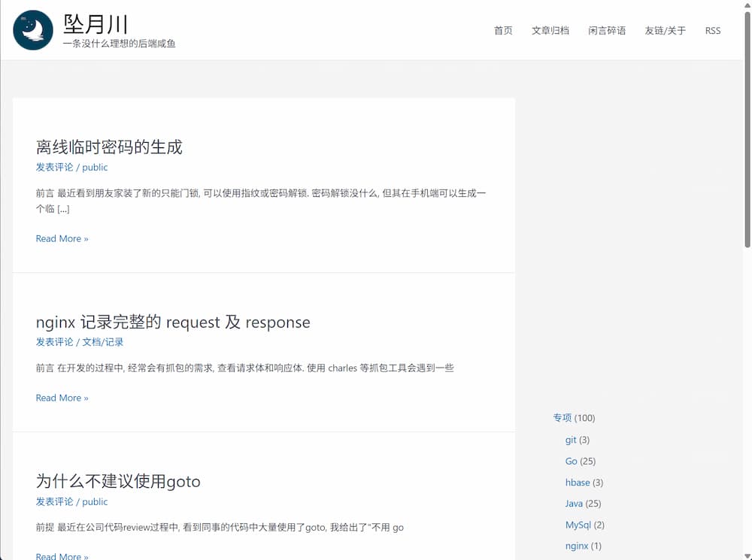Viewport: 752px width, 560px height.
Task: Click the moon logo icon
Action: [33, 30]
